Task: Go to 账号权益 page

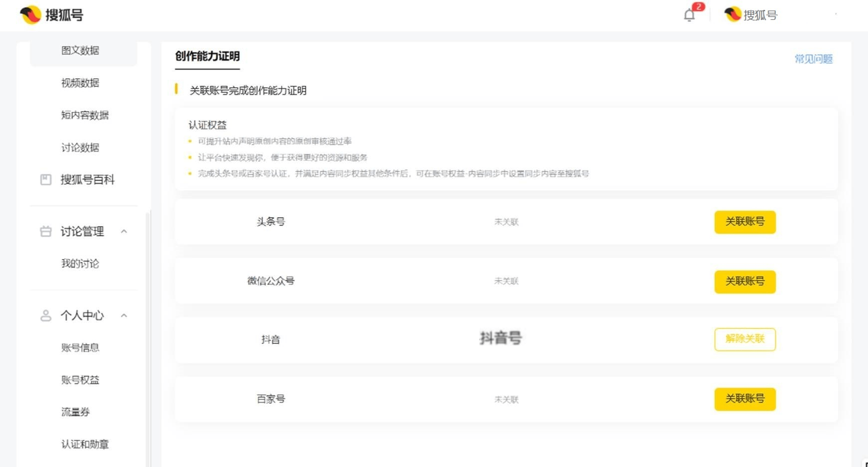Action: 80,380
